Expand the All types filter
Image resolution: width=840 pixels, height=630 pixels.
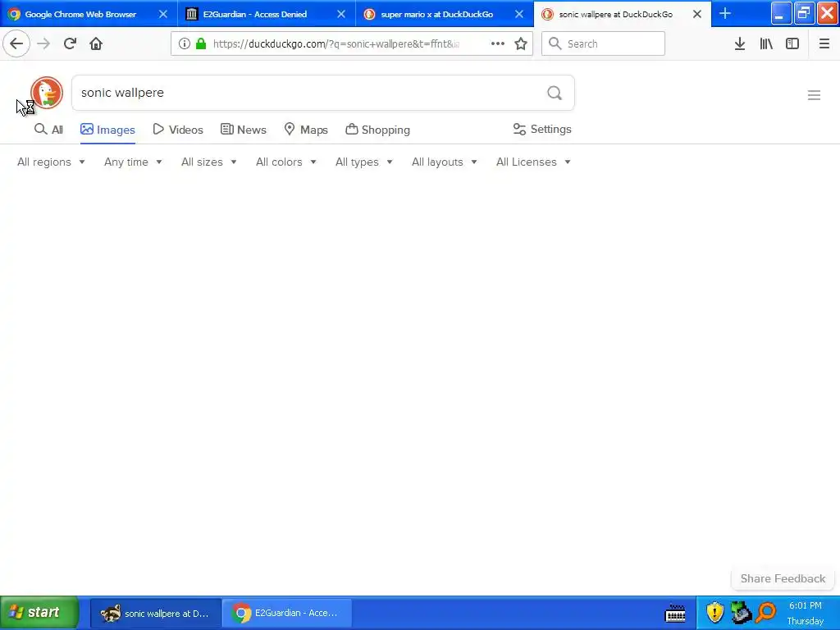click(x=363, y=162)
